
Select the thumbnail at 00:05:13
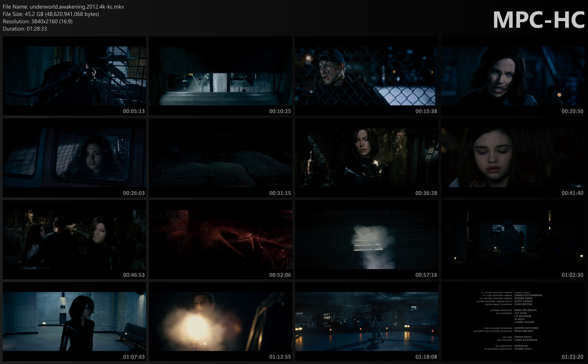[x=74, y=76]
